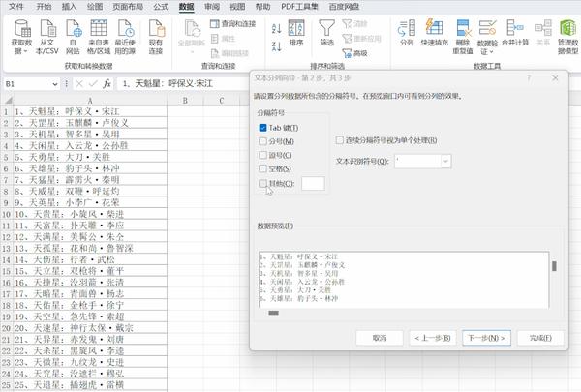
Task: Switch to the 审阅 ribbon tab
Action: [x=212, y=7]
